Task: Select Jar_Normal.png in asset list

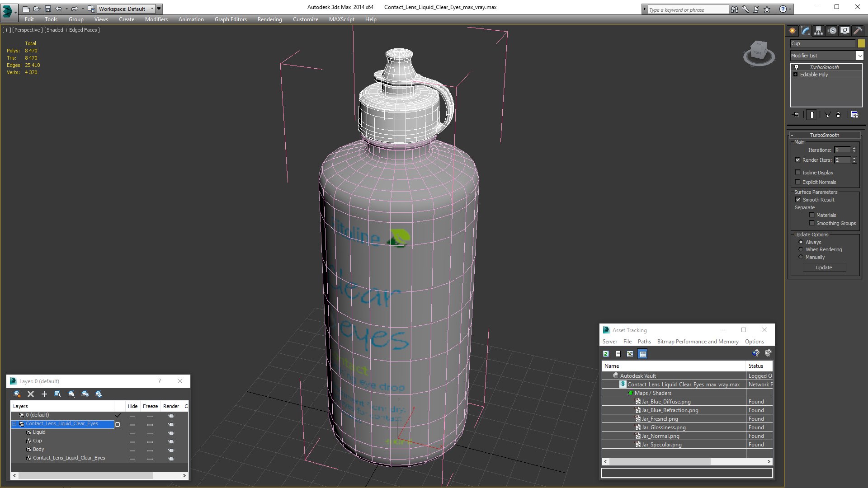Action: pyautogui.click(x=660, y=436)
